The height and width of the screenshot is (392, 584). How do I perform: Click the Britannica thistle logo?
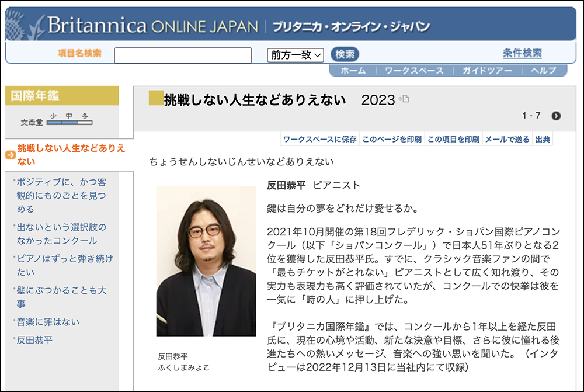(25, 25)
